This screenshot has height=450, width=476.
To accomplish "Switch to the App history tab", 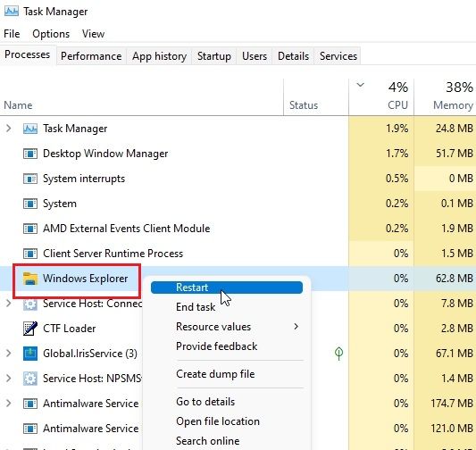I will point(159,56).
